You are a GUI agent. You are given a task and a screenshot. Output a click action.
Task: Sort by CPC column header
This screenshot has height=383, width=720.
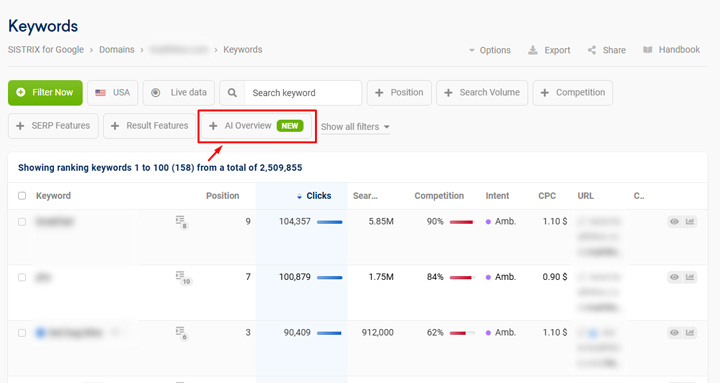[547, 196]
